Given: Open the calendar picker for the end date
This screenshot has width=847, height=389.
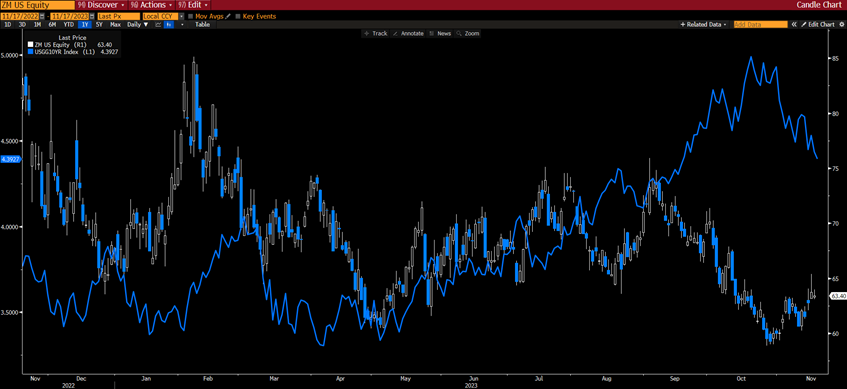Looking at the screenshot, I should coord(92,17).
